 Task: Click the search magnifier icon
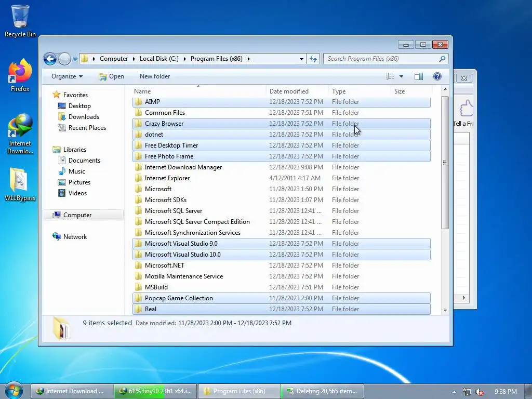point(442,59)
